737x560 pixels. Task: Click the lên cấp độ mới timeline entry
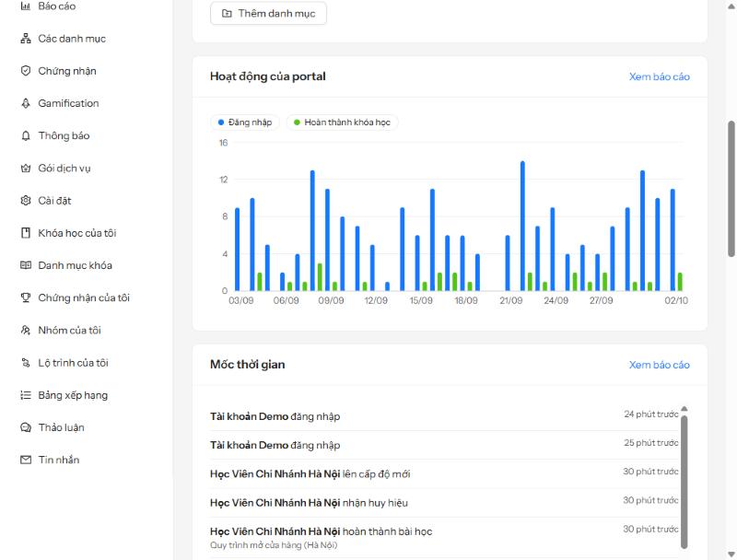(x=444, y=473)
